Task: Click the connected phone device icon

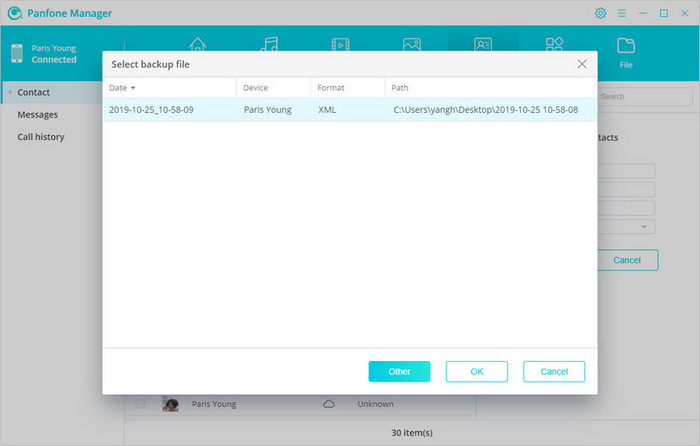Action: pyautogui.click(x=17, y=54)
